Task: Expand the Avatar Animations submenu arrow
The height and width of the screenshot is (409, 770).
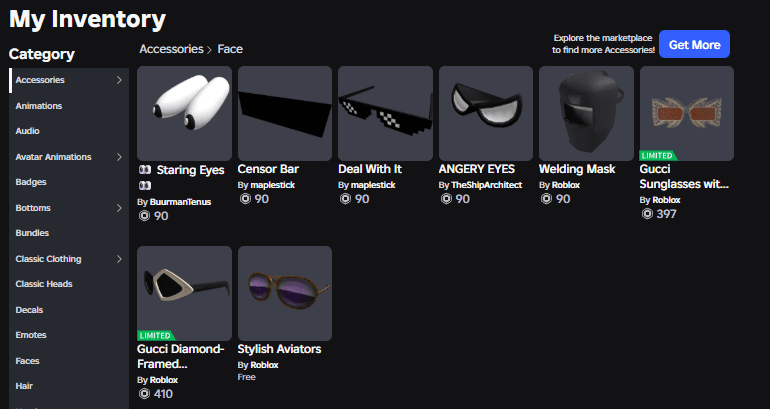Action: click(119, 157)
